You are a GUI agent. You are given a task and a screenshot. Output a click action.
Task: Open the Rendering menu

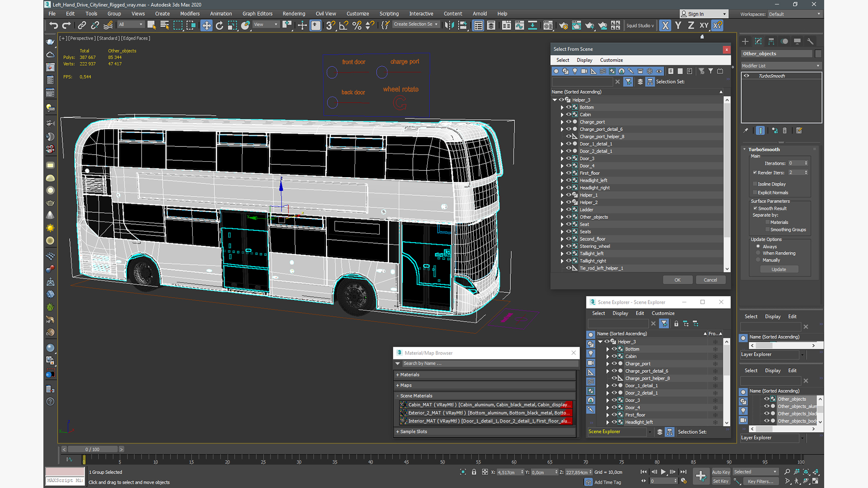click(294, 14)
